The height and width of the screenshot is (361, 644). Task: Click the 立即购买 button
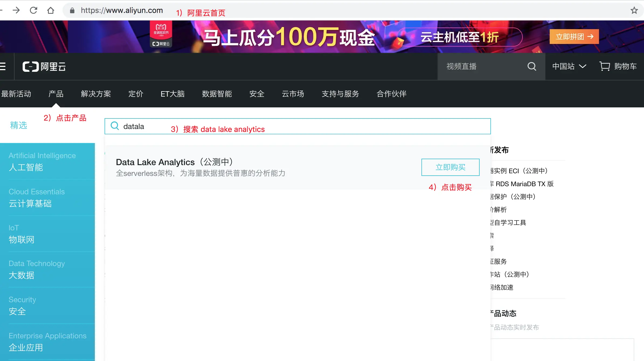pos(450,167)
